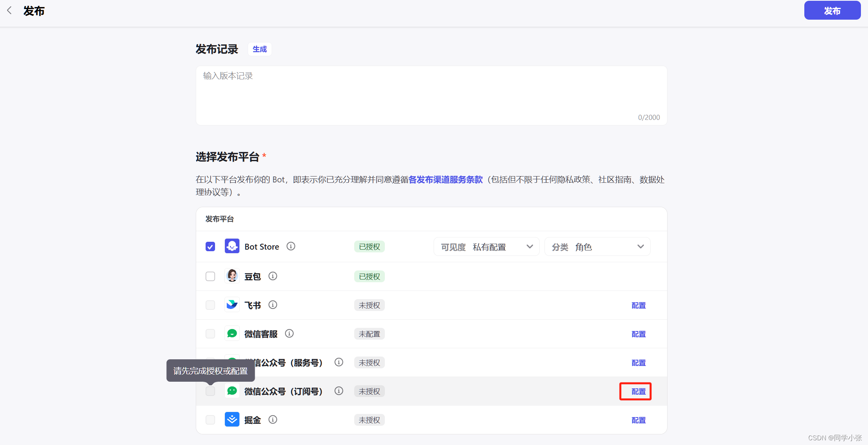Viewport: 868px width, 445px height.
Task: Check the 微信公众号（订阅号） checkbox
Action: click(210, 391)
